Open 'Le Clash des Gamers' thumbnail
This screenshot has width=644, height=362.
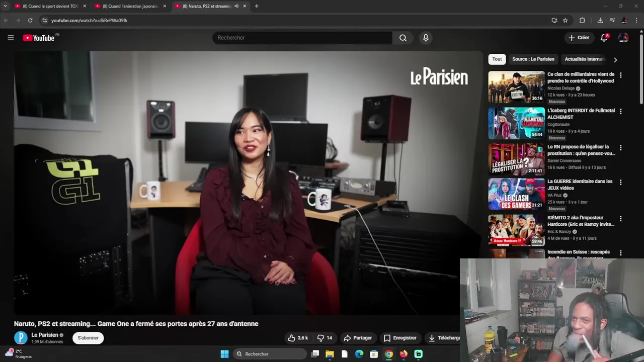[516, 194]
